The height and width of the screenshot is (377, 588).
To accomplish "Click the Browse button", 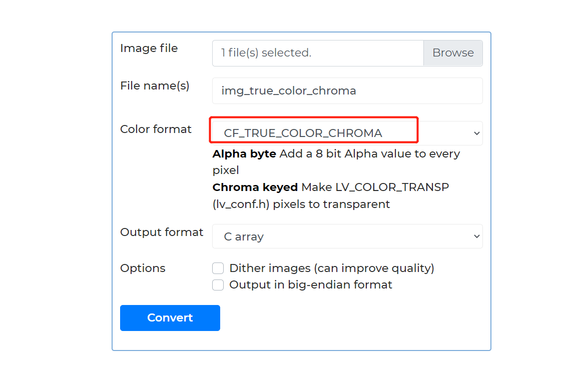I will pyautogui.click(x=453, y=53).
